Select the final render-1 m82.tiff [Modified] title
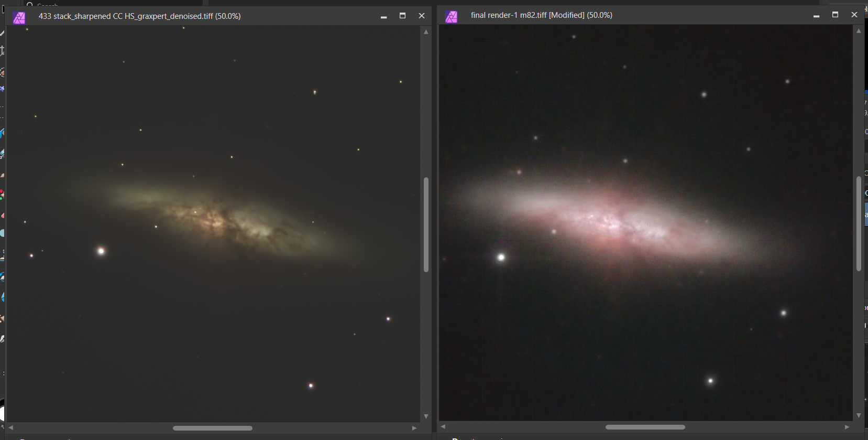The height and width of the screenshot is (440, 868). (x=542, y=15)
